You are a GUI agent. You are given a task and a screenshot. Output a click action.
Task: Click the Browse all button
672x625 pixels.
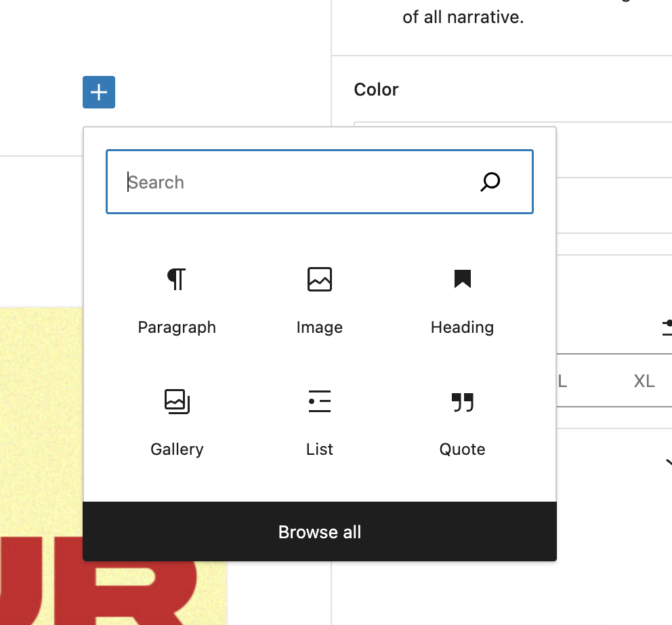320,531
